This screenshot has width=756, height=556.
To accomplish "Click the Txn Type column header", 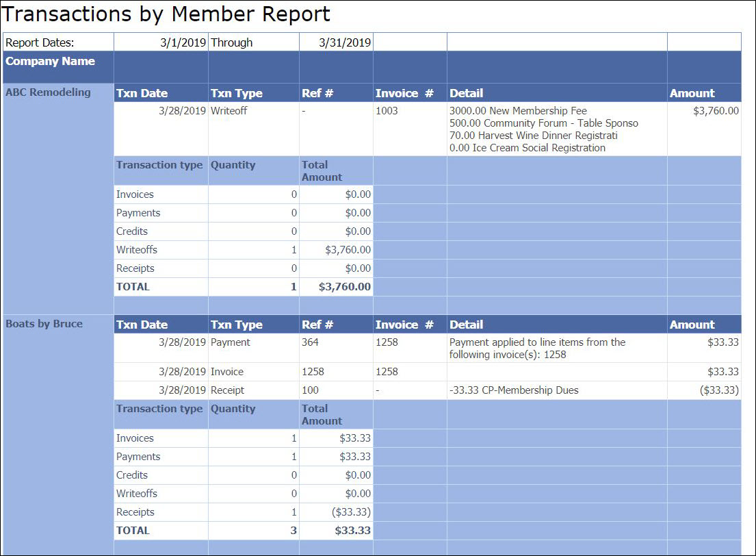I will click(x=231, y=92).
